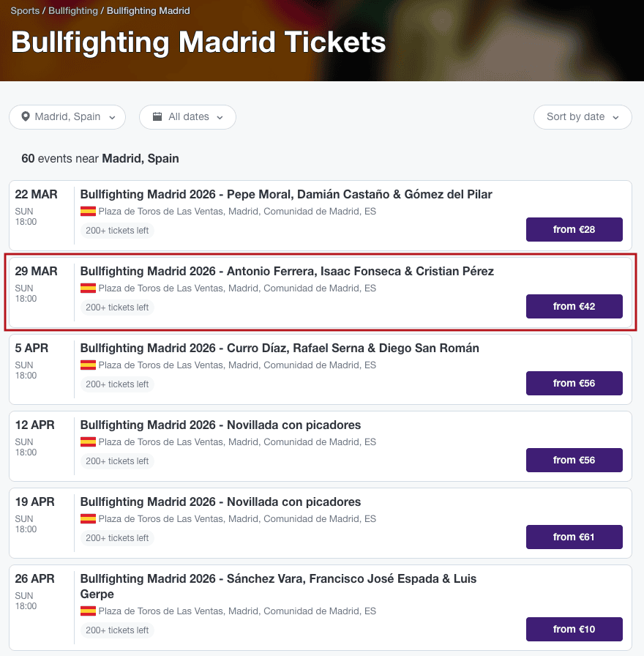Image resolution: width=644 pixels, height=656 pixels.
Task: Click the Spanish flag icon on the 19 APR event
Action: click(89, 519)
